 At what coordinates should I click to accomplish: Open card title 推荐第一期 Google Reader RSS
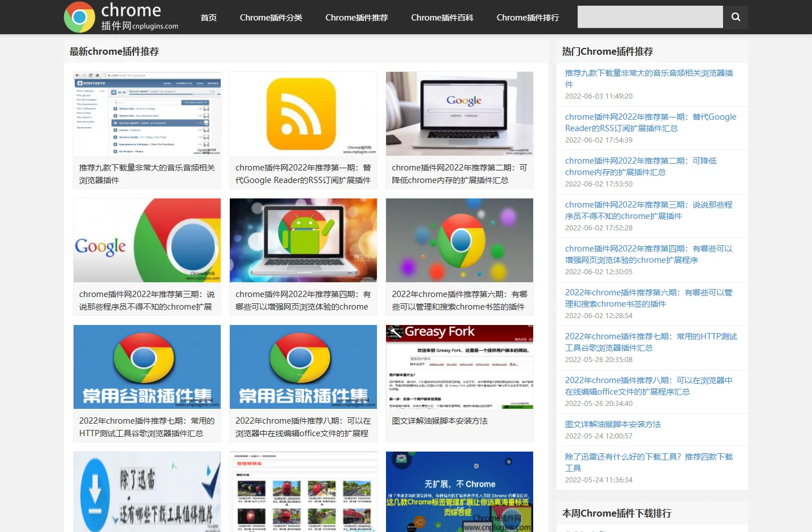(303, 174)
